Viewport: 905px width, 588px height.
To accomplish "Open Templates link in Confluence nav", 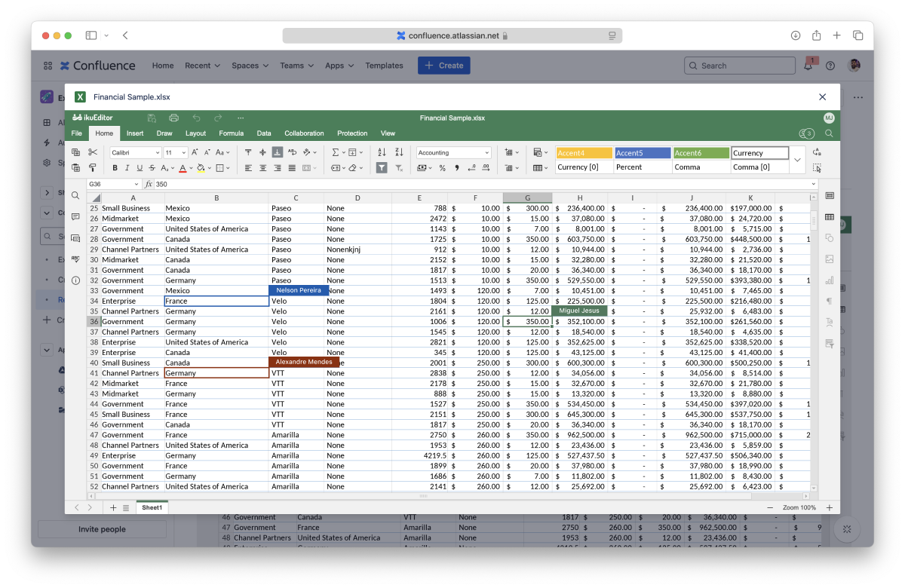I will point(385,66).
